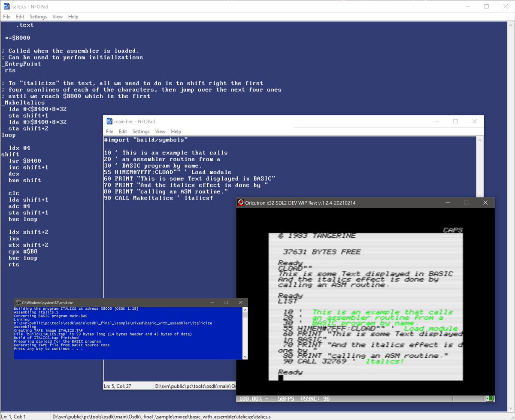This screenshot has height=420, width=515.
Task: Click the cmd.exe title bar icon
Action: click(19, 302)
